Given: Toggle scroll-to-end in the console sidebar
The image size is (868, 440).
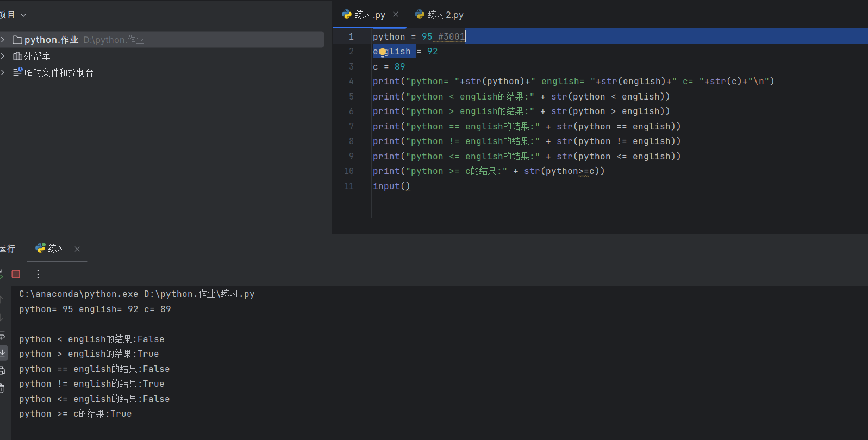Looking at the screenshot, I should tap(3, 353).
